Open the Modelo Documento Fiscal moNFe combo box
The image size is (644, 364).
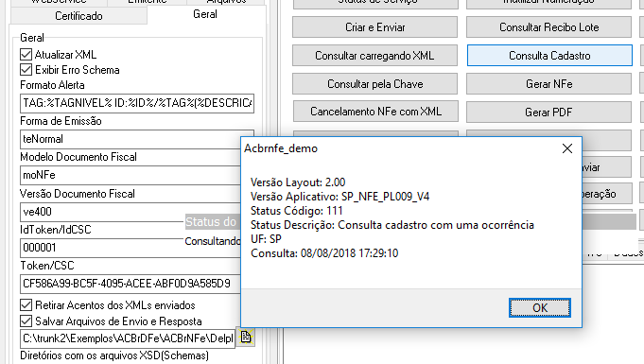point(131,175)
